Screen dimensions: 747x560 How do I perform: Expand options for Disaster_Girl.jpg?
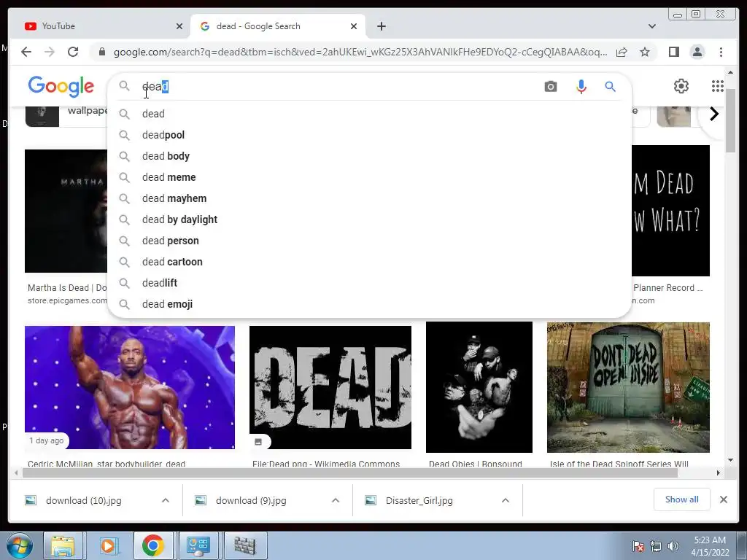point(506,500)
